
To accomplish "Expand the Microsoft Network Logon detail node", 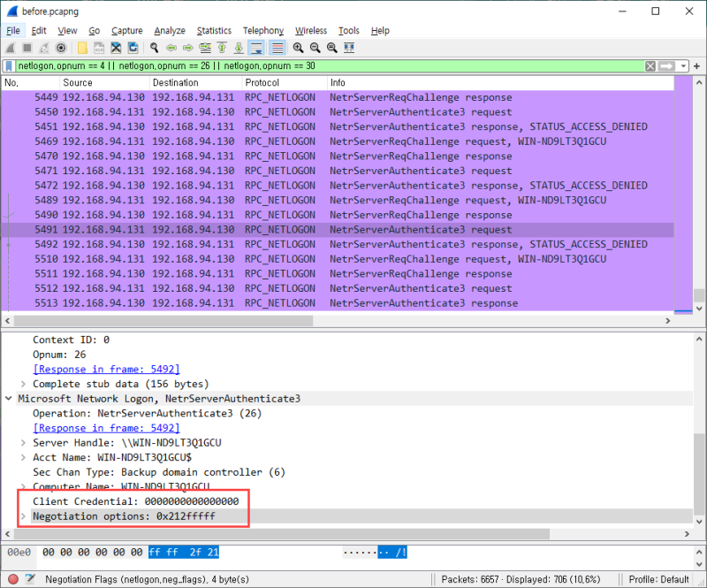I will pos(7,398).
